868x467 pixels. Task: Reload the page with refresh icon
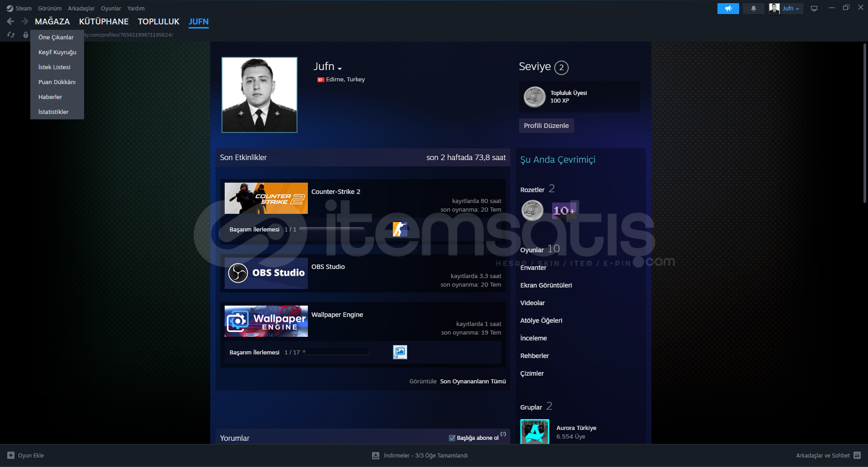pos(11,35)
